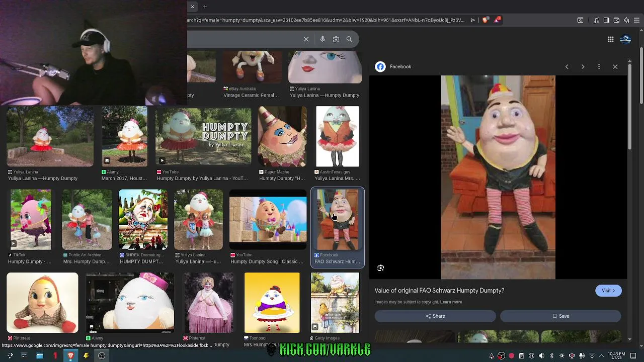The height and width of the screenshot is (362, 644).
Task: Open 'Yuliya Lanina —Humpty Dumpty' park thumbnail
Action: pyautogui.click(x=50, y=136)
